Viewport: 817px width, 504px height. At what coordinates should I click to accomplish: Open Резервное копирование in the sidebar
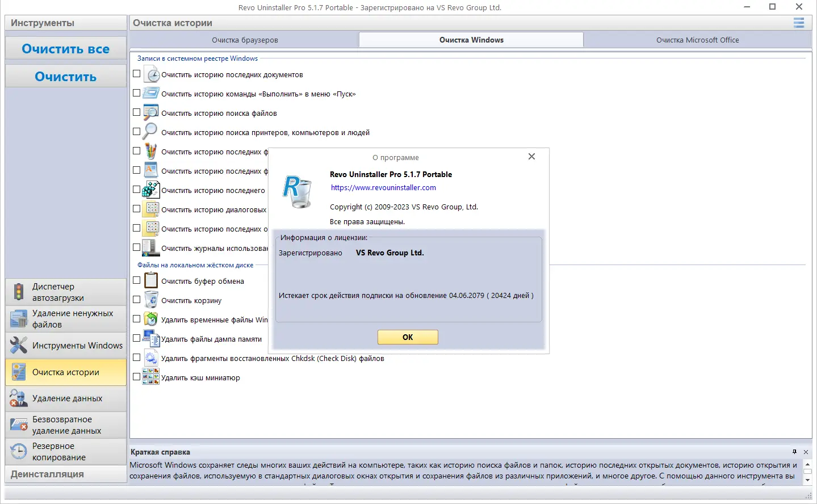(66, 451)
